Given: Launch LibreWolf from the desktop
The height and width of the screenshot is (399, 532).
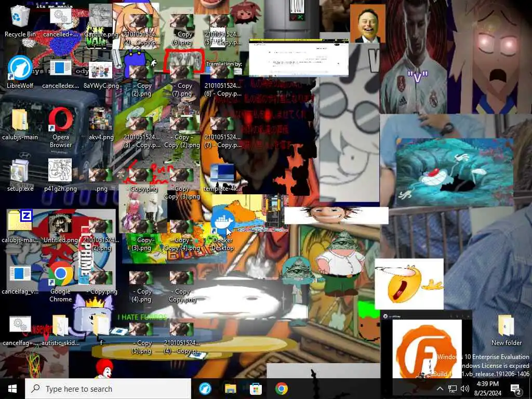Looking at the screenshot, I should click(x=20, y=72).
